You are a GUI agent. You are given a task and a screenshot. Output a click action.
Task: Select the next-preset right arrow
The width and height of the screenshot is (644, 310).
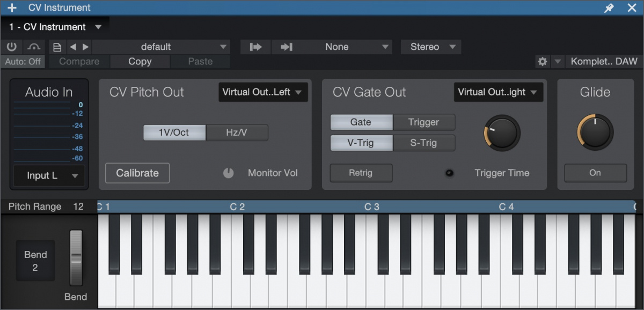[85, 47]
